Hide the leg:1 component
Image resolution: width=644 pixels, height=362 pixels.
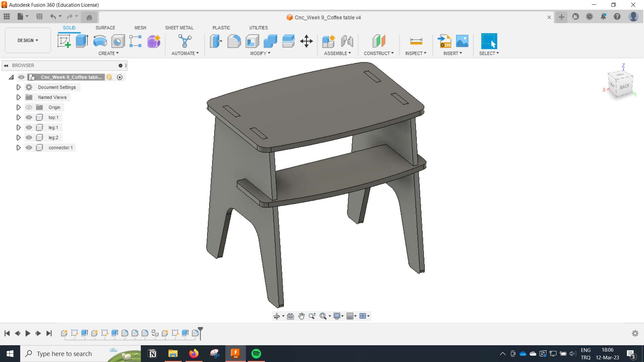[29, 127]
